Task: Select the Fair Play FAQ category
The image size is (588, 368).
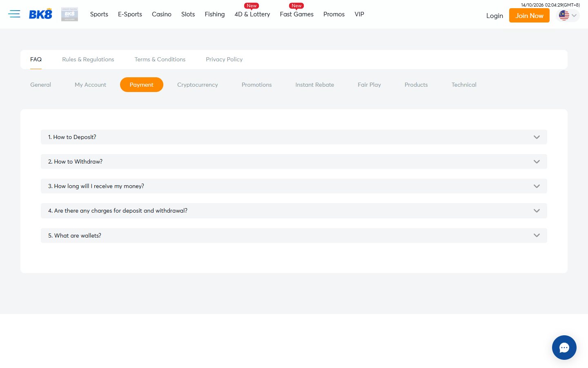Action: coord(370,85)
